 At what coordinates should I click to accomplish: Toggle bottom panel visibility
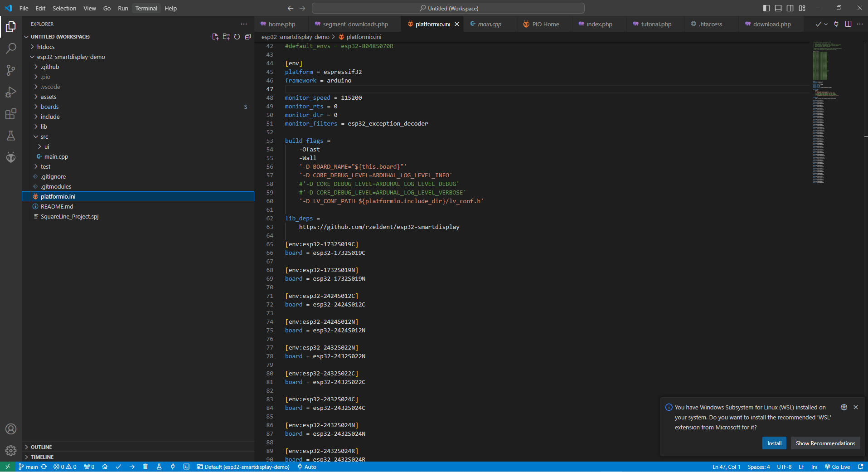pos(778,8)
